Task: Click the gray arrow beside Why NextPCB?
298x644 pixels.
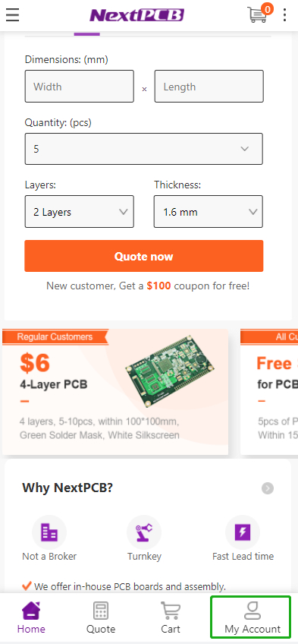Action: tap(268, 488)
